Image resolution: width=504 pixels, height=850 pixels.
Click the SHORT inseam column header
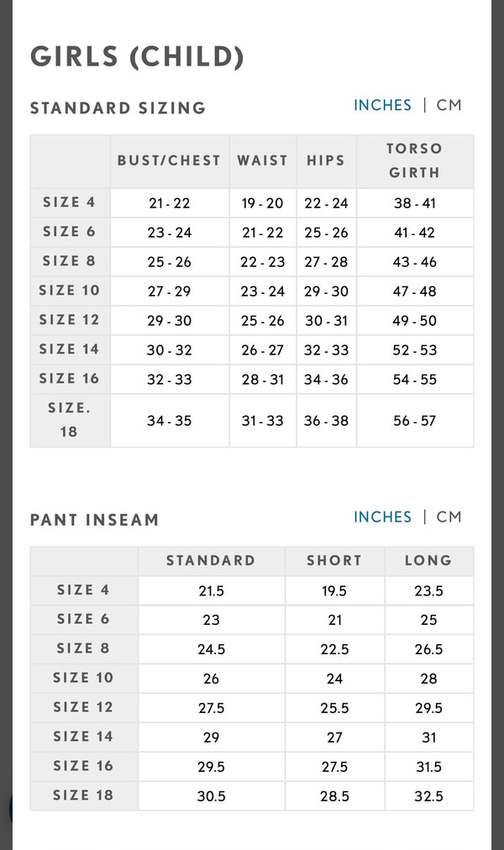pos(334,561)
